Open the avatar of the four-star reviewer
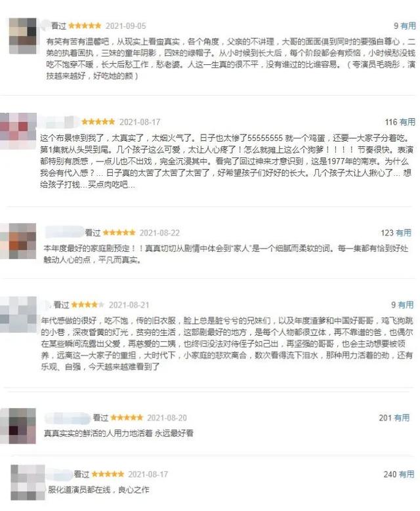 18,314
